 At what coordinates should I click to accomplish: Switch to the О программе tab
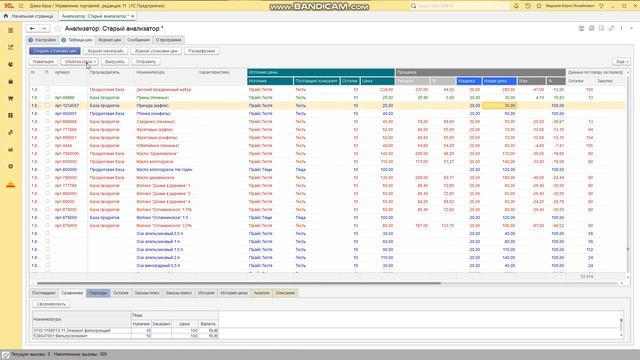pyautogui.click(x=169, y=40)
